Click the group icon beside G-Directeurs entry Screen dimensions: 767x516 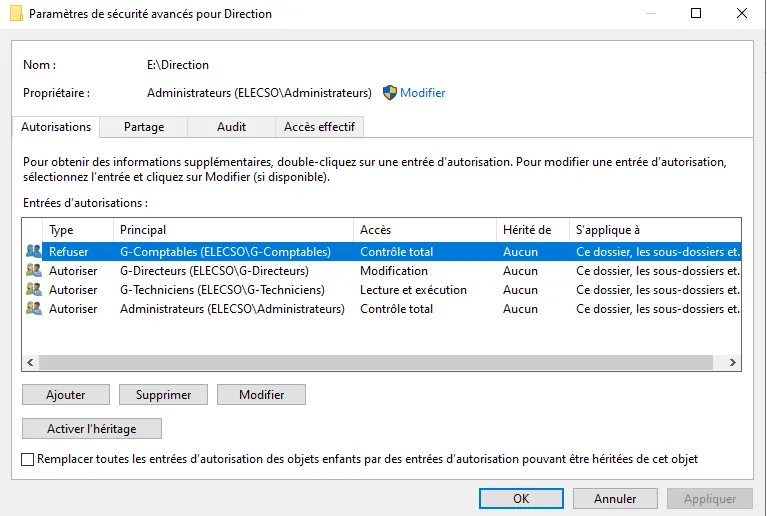[x=34, y=271]
